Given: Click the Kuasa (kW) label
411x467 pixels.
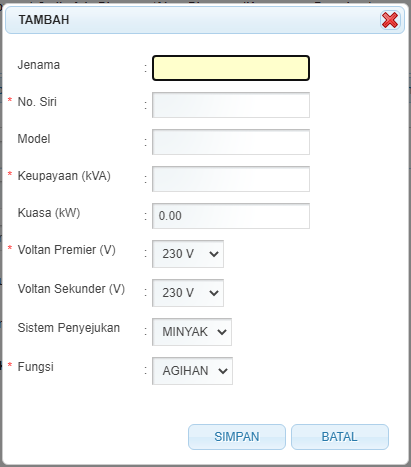Looking at the screenshot, I should pos(49,213).
